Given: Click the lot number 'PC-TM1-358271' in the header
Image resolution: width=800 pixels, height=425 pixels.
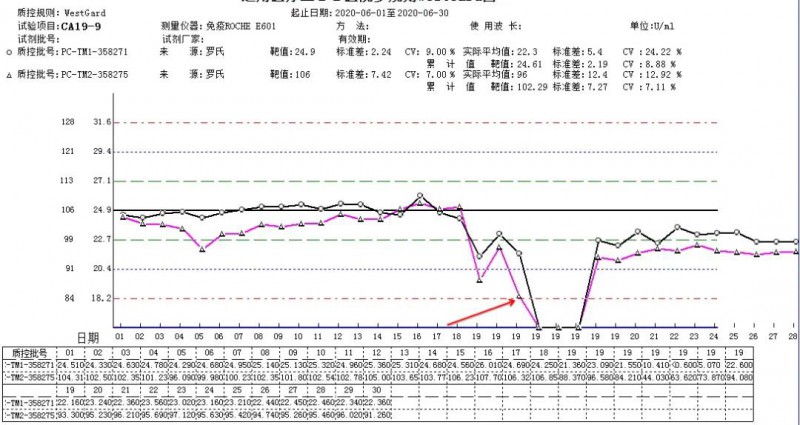Looking at the screenshot, I should (x=94, y=52).
